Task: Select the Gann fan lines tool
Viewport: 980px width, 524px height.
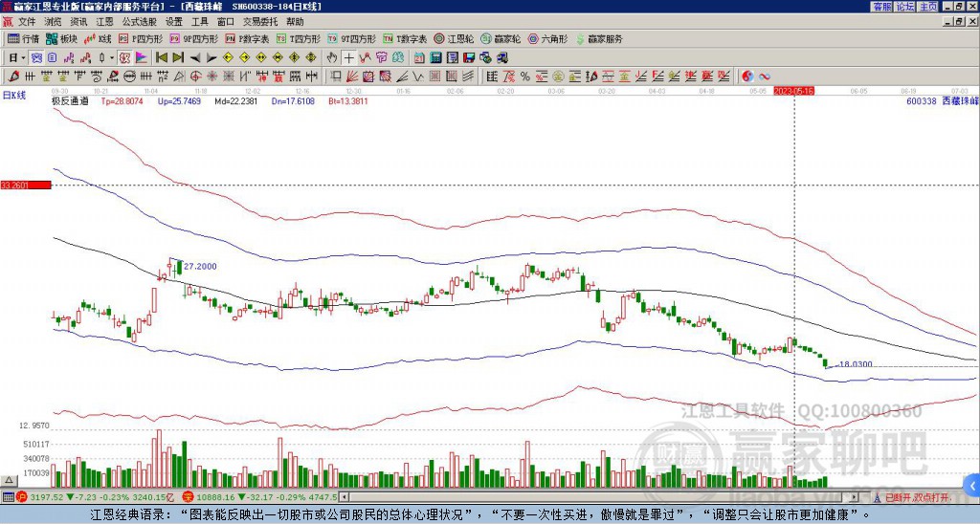Action: (352, 76)
